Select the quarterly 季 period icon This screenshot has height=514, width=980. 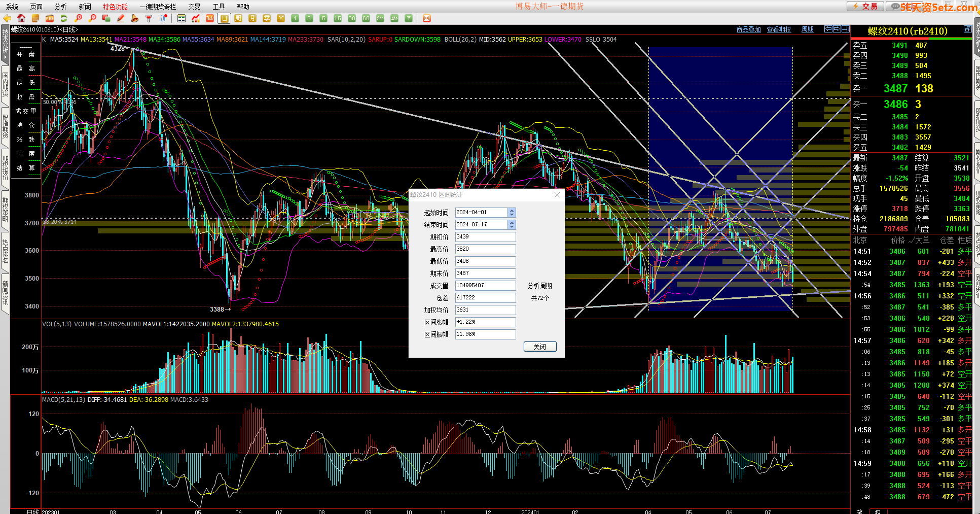(x=267, y=18)
